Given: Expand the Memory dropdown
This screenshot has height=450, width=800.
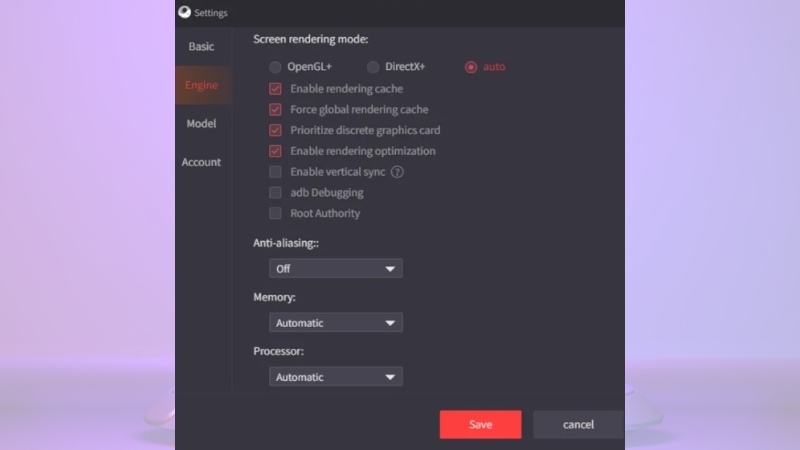Looking at the screenshot, I should click(x=336, y=323).
